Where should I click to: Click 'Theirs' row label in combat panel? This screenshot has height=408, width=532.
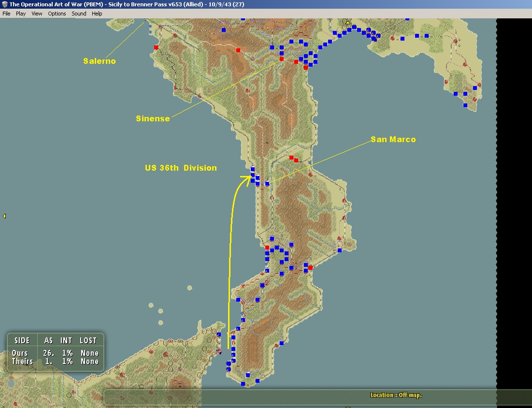tap(22, 361)
